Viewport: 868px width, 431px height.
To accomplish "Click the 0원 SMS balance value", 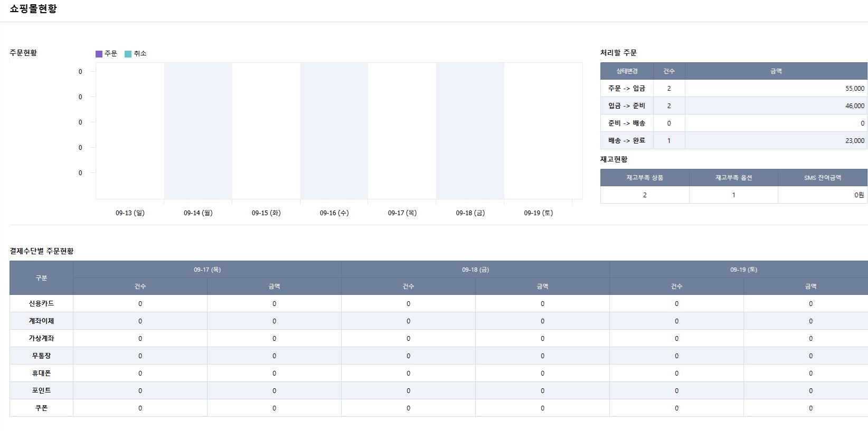I will 860,195.
